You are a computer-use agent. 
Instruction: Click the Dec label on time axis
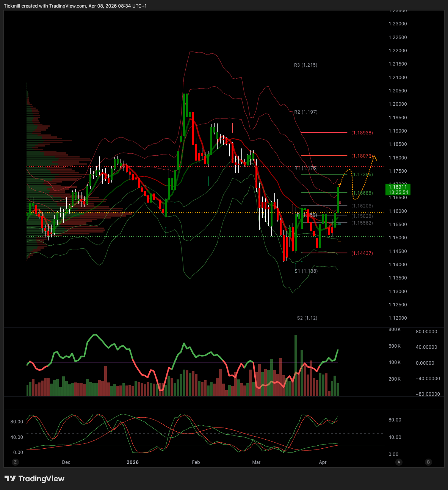66,462
